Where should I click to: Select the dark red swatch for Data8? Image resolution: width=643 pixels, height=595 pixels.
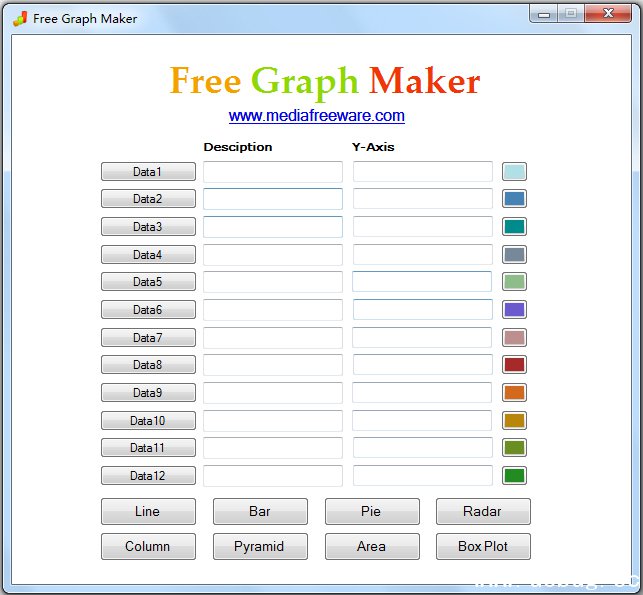coord(514,365)
